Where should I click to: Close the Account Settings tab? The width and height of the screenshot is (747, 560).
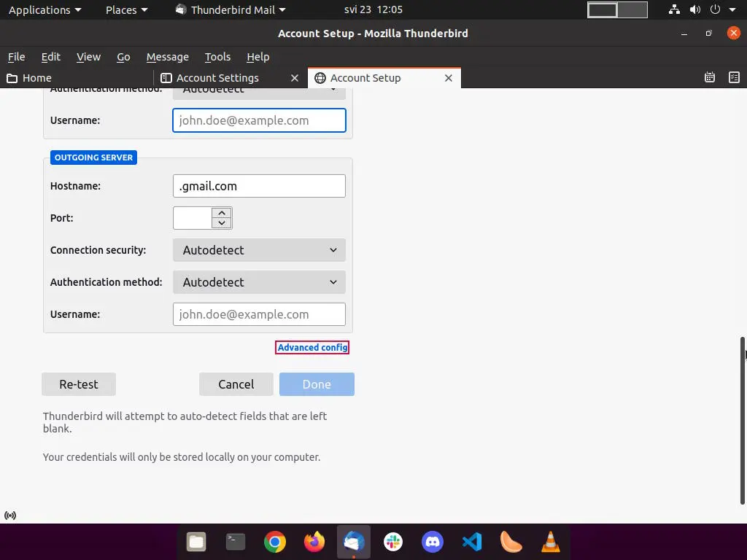click(295, 78)
